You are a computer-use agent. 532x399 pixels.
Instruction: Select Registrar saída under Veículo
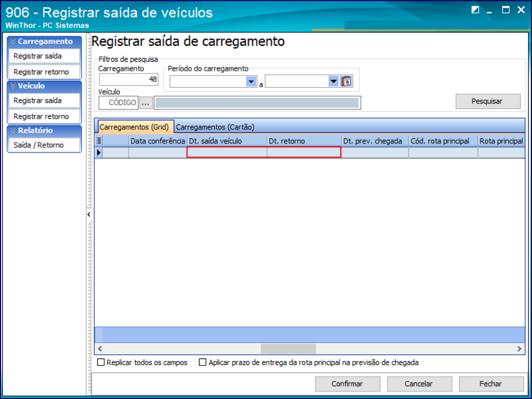point(44,101)
